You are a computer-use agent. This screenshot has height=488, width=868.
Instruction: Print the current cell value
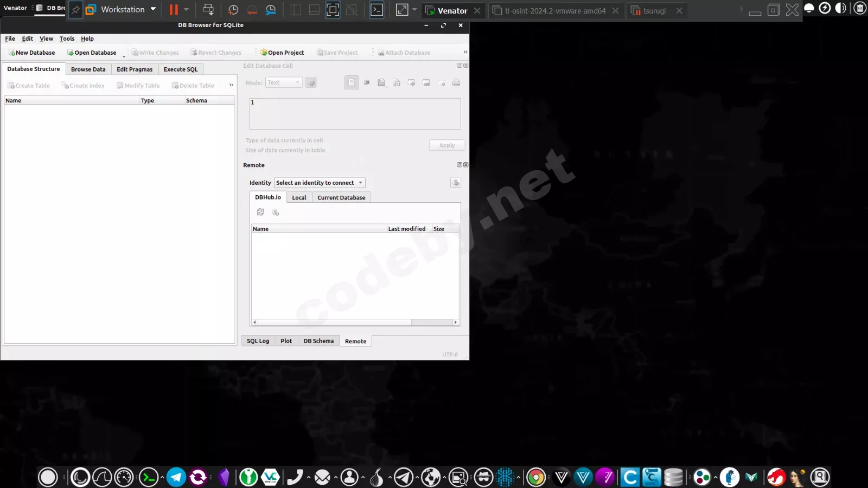point(456,82)
